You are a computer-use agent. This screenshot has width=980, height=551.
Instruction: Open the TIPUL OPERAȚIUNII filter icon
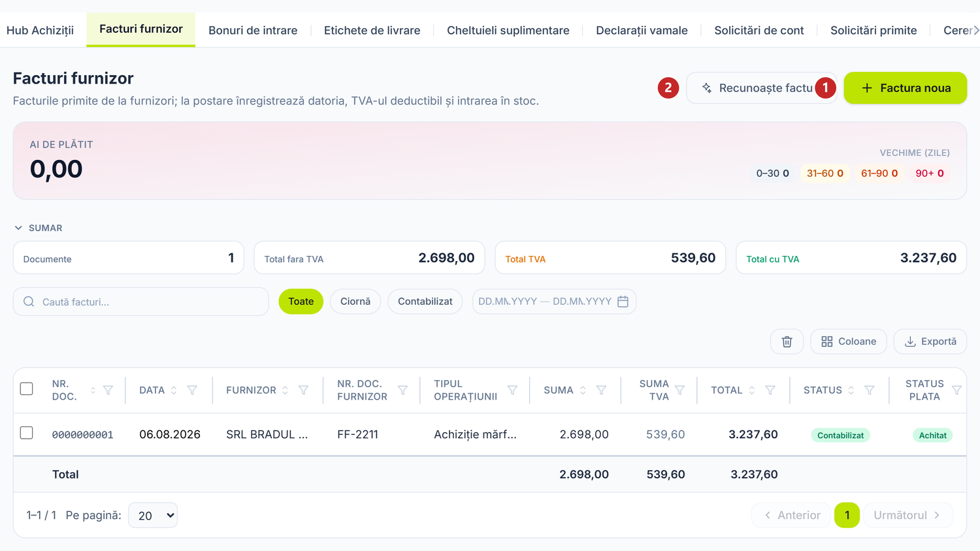point(512,390)
